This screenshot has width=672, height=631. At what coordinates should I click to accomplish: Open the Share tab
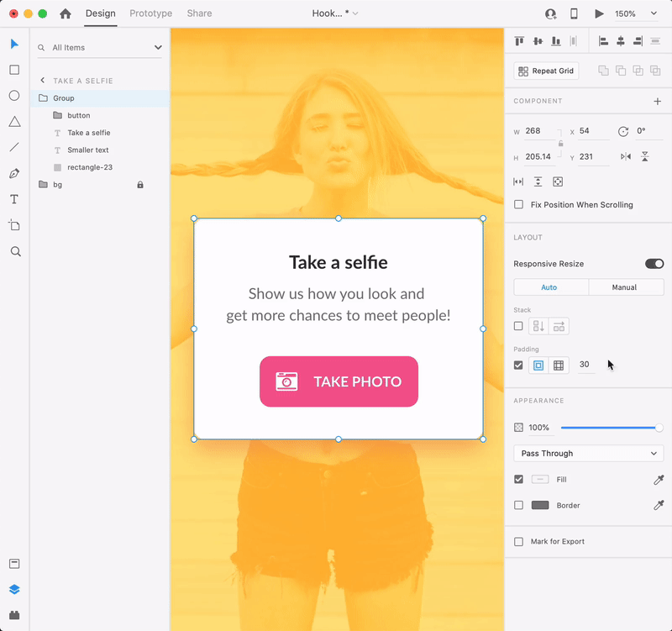point(199,13)
